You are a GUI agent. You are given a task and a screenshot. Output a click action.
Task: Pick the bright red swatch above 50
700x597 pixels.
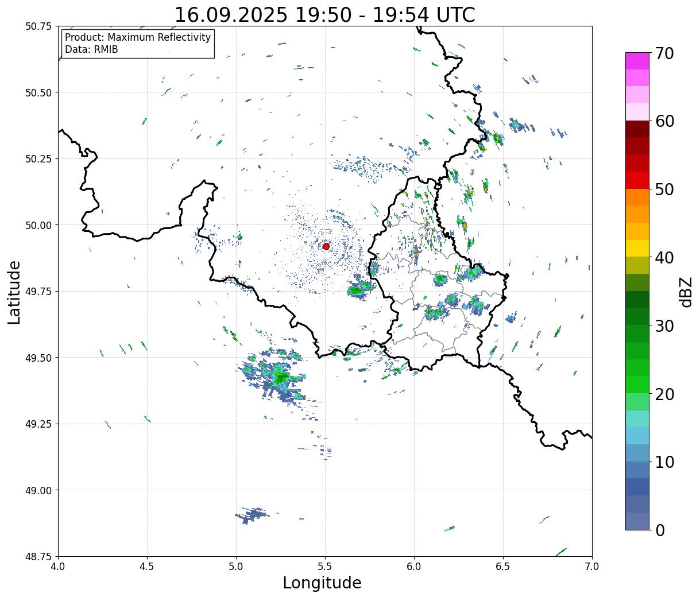point(637,180)
